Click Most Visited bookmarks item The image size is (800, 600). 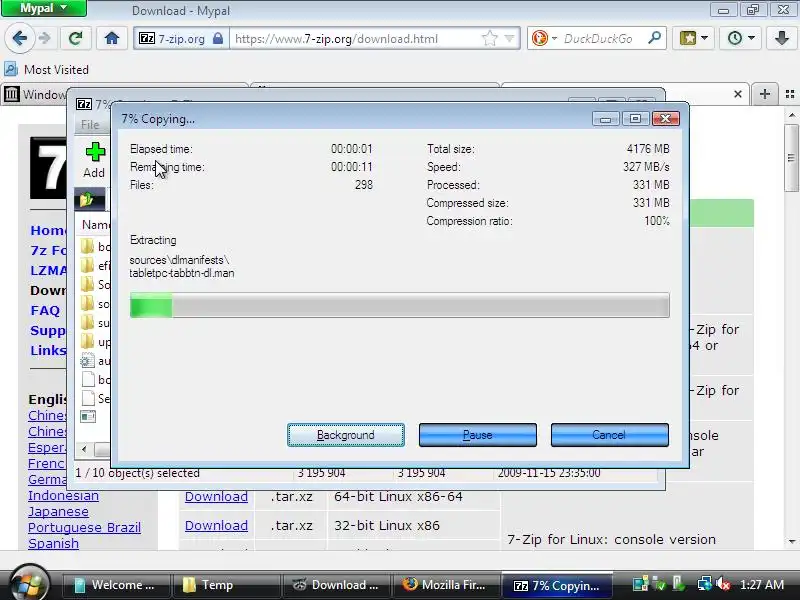pyautogui.click(x=46, y=69)
